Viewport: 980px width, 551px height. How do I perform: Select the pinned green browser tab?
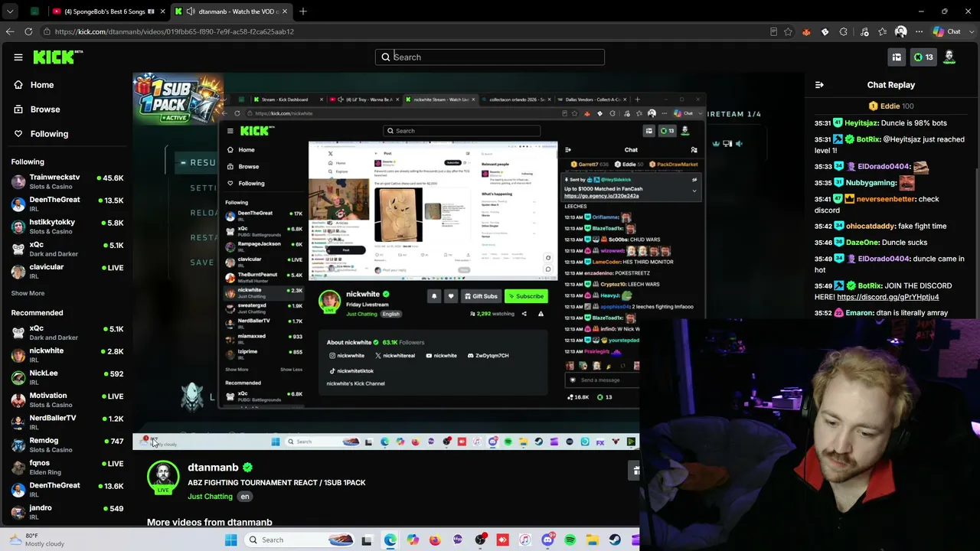click(34, 11)
